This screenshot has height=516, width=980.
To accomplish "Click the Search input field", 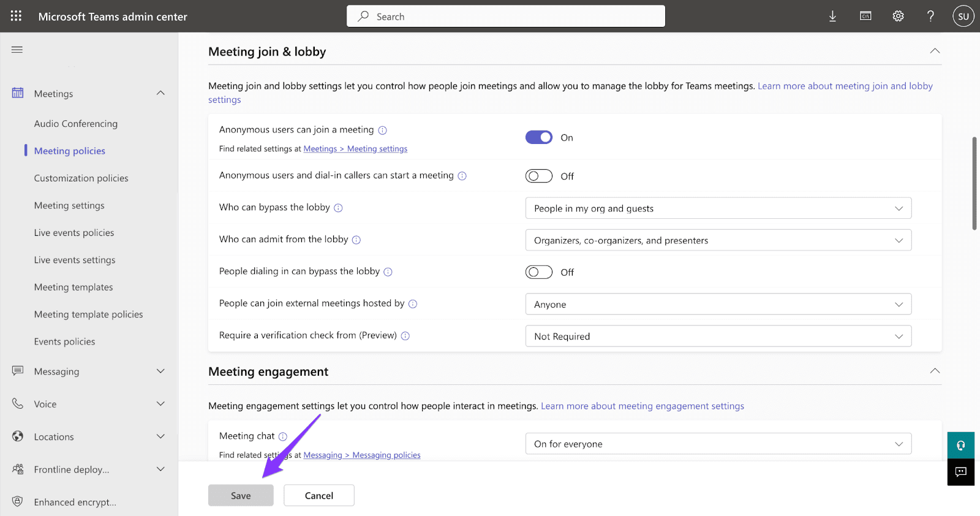I will click(x=506, y=16).
